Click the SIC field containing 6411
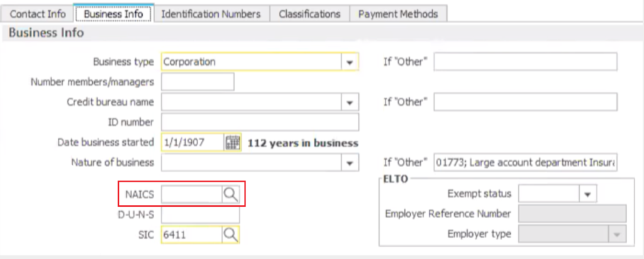644x259 pixels. [191, 234]
